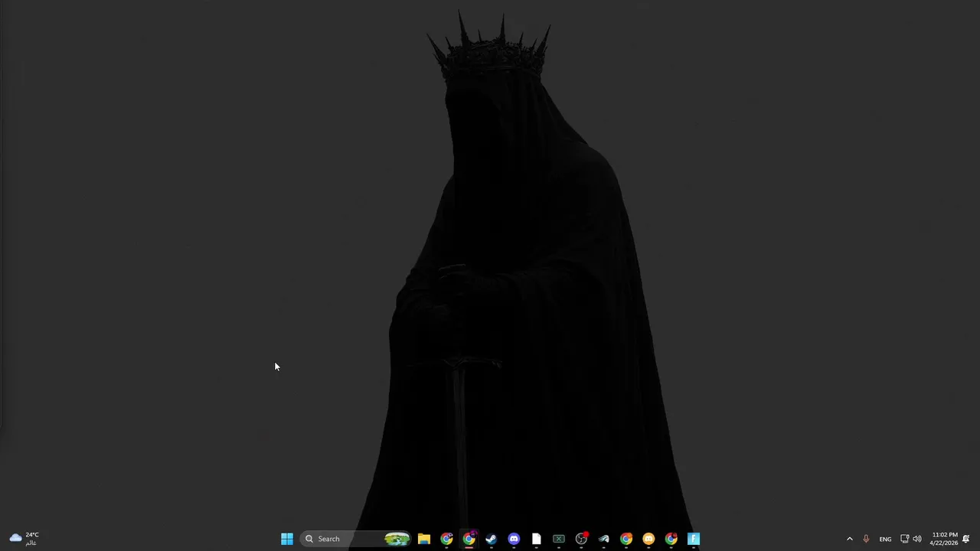Screen dimensions: 980x551
Task: Open the weather widget showing 24°C
Action: click(24, 539)
